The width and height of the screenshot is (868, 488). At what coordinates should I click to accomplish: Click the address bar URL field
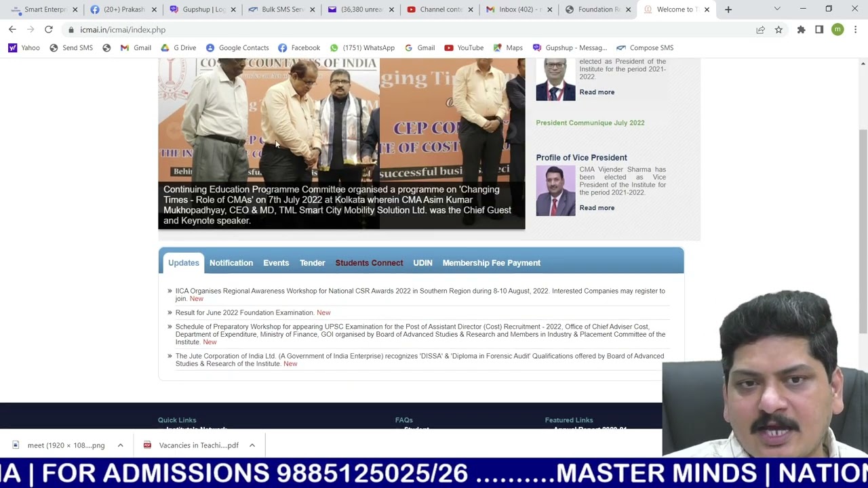coord(407,30)
